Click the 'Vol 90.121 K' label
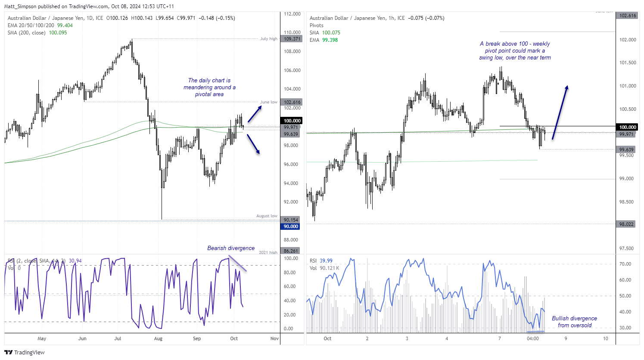644x360 pixels. (x=324, y=268)
